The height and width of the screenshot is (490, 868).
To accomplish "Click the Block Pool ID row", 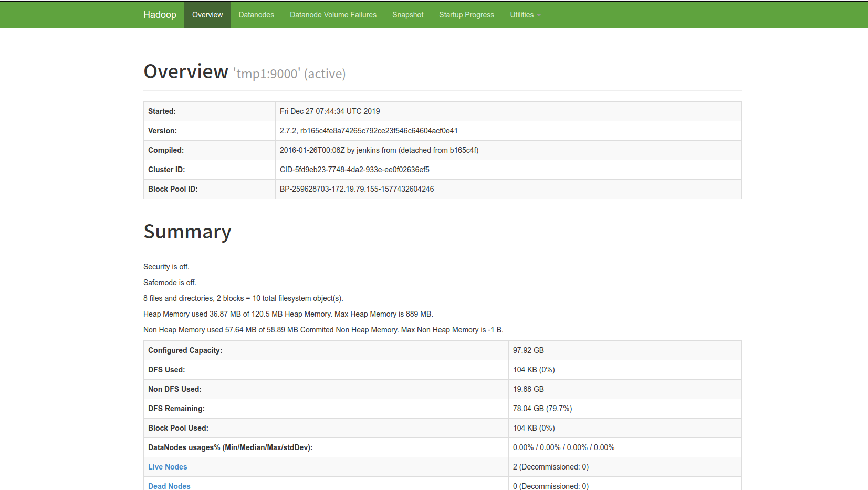I will [x=357, y=189].
